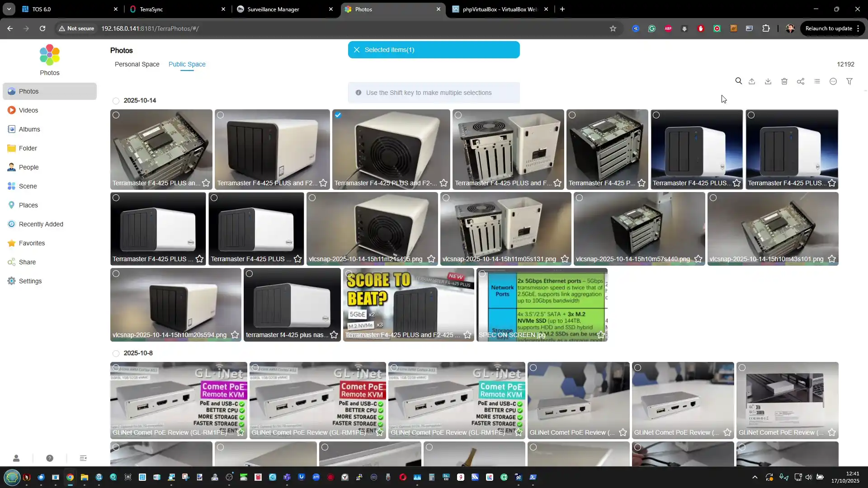
Task: Click the trash delete icon
Action: 784,81
